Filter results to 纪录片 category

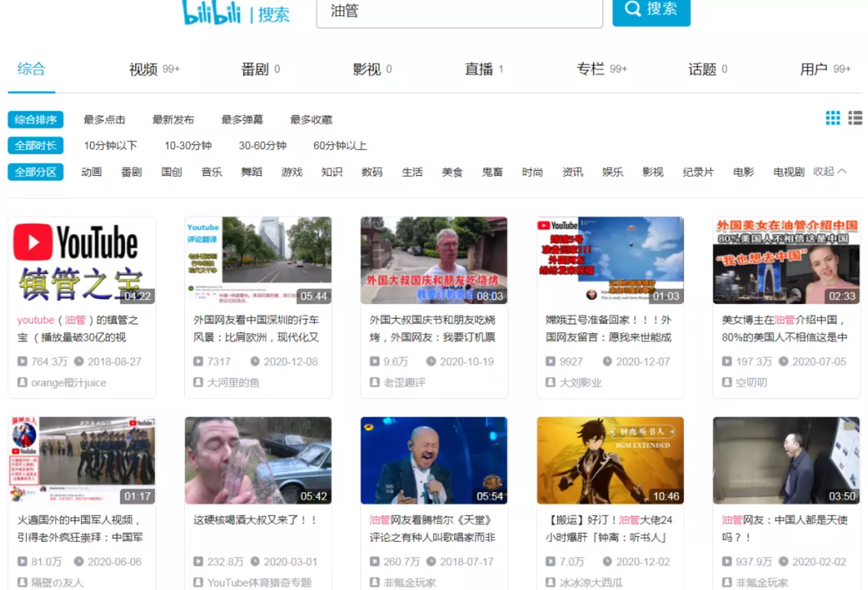698,172
